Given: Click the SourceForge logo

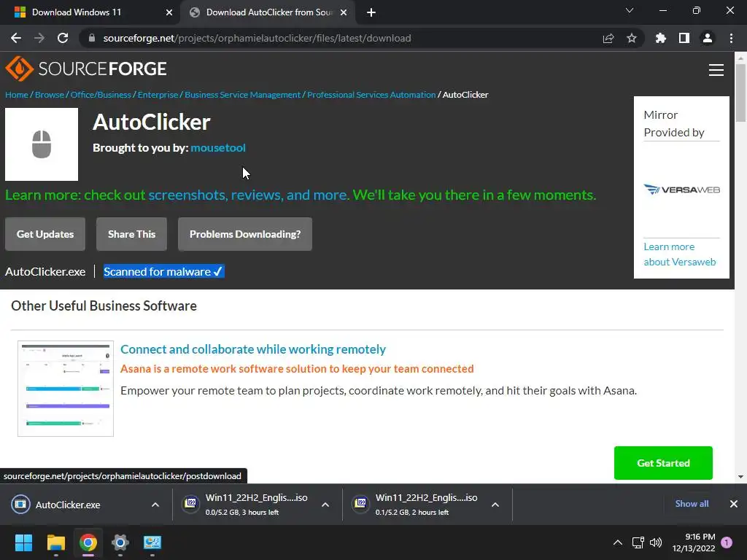Looking at the screenshot, I should tap(86, 69).
